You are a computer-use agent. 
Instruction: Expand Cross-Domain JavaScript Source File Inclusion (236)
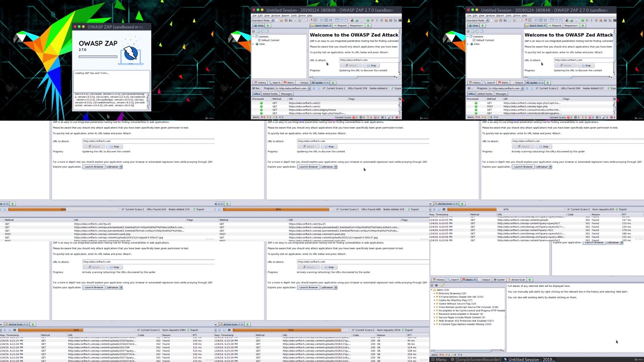tap(434, 307)
